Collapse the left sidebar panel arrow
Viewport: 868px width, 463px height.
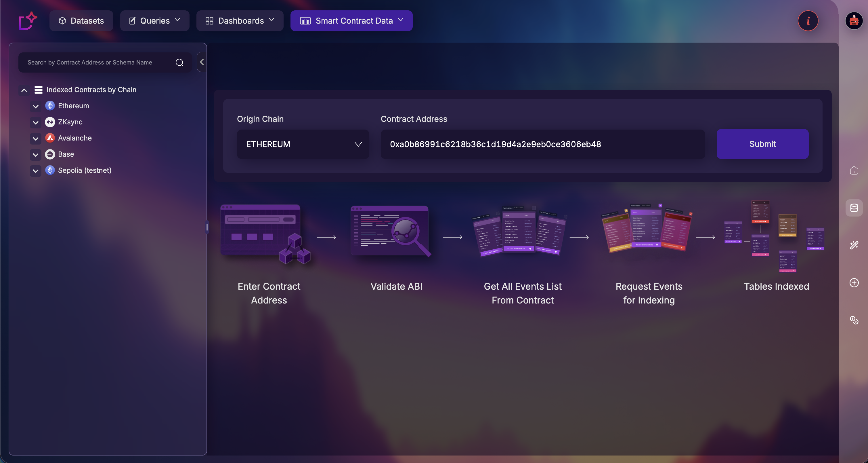pyautogui.click(x=202, y=62)
